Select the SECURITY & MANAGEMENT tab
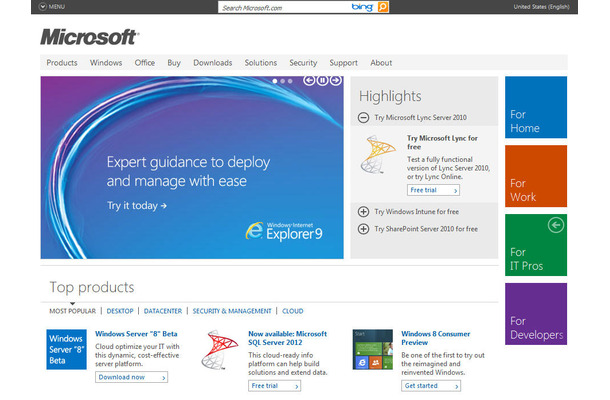The width and height of the screenshot is (610, 400). click(x=232, y=311)
